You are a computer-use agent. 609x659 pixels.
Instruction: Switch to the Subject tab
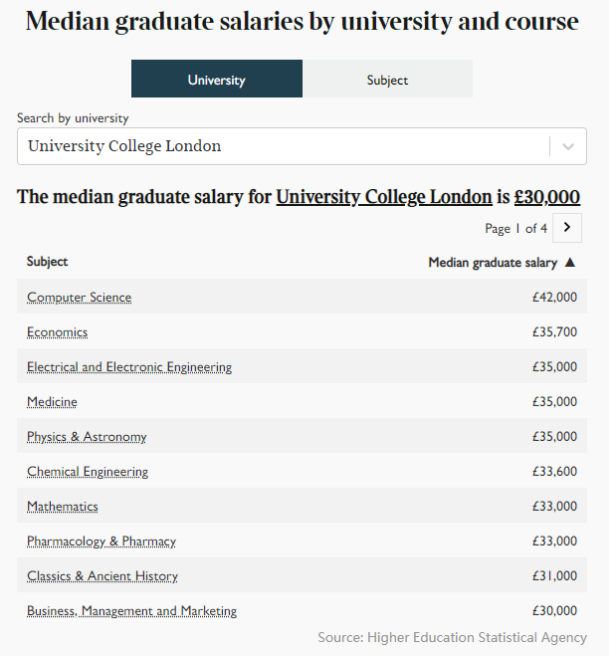pyautogui.click(x=388, y=79)
